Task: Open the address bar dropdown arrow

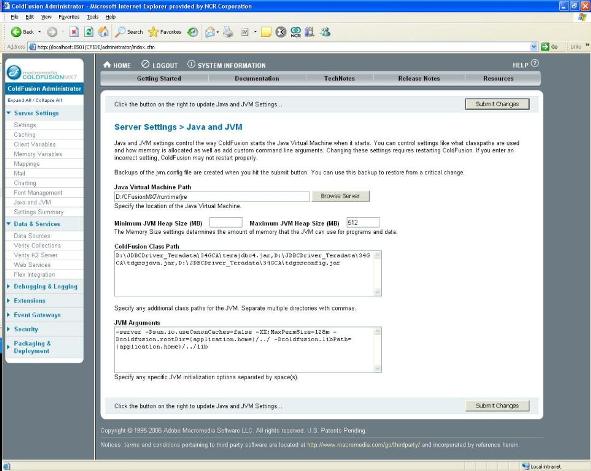Action: tap(534, 47)
